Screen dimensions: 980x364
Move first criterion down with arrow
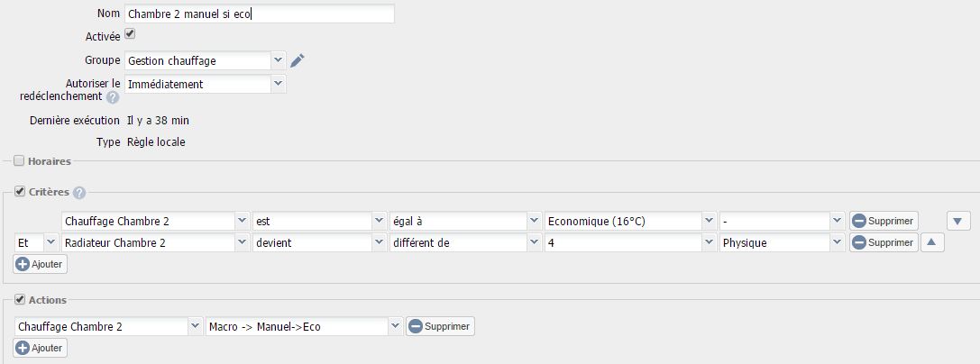pos(958,221)
